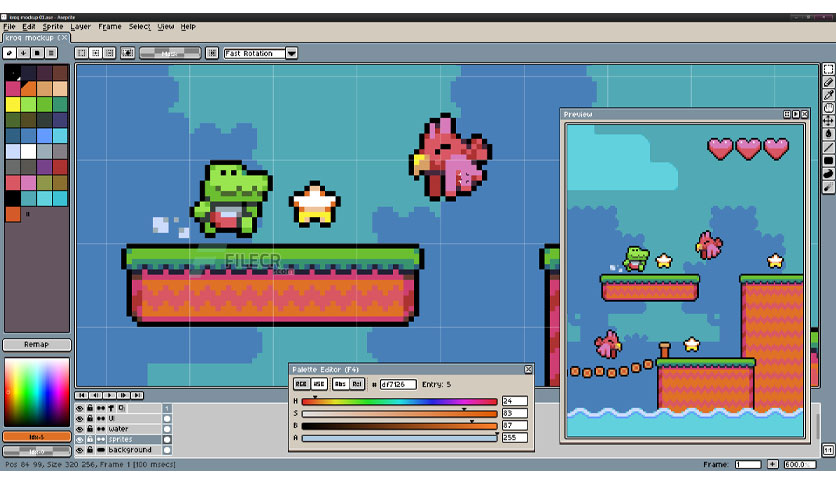Open the Layer menu
Image resolution: width=836 pixels, height=484 pixels.
point(81,26)
